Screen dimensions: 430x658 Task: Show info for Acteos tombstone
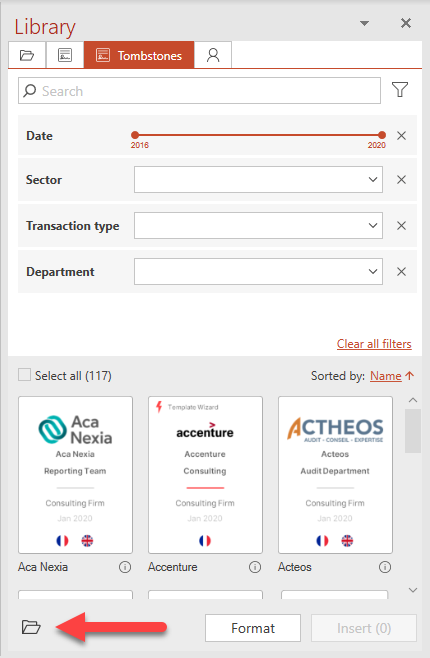coord(385,567)
